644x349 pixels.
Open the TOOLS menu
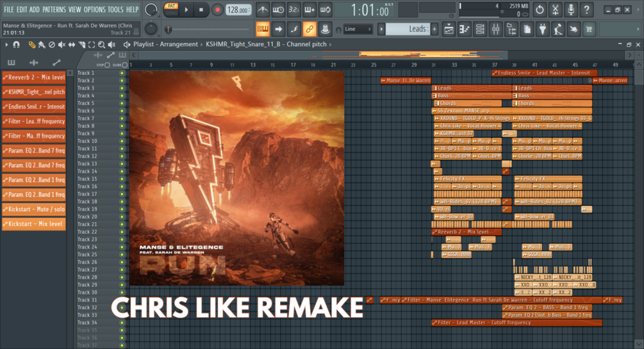[x=115, y=9]
